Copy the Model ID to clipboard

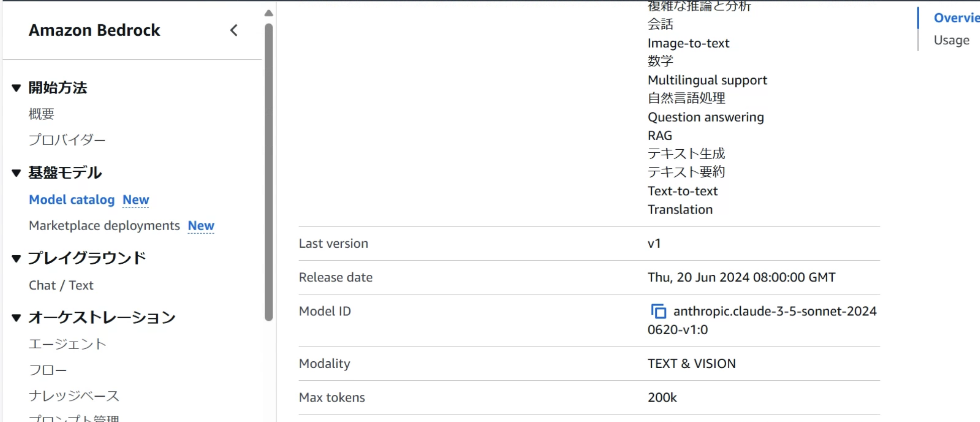point(658,311)
